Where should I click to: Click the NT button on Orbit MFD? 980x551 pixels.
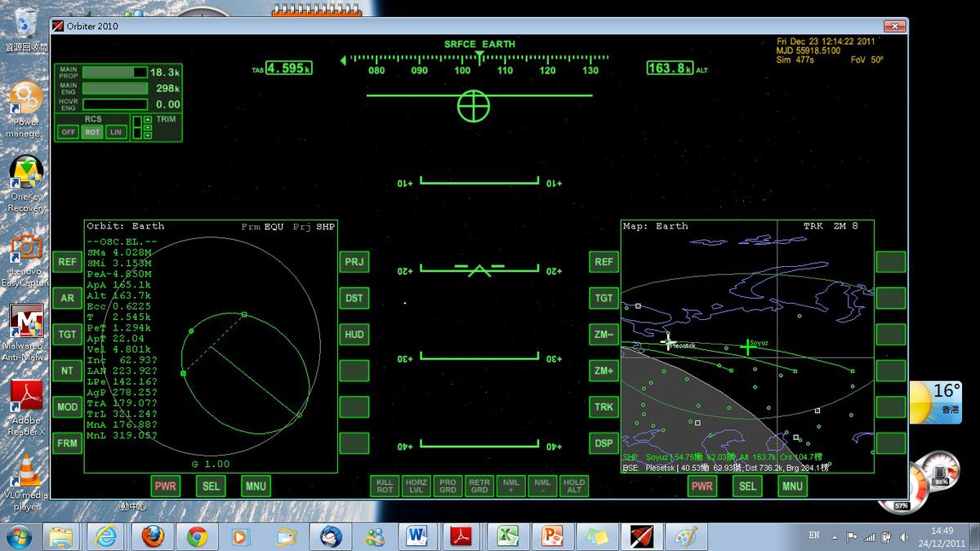pyautogui.click(x=67, y=371)
